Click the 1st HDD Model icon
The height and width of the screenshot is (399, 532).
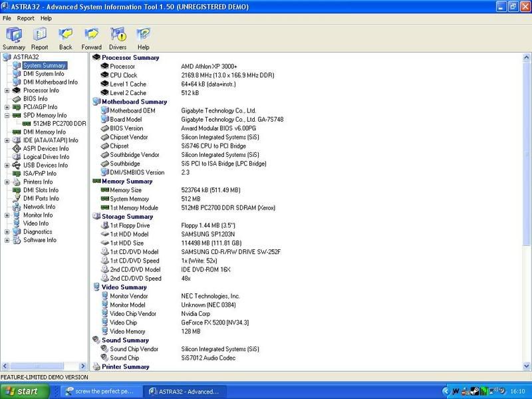(105, 234)
